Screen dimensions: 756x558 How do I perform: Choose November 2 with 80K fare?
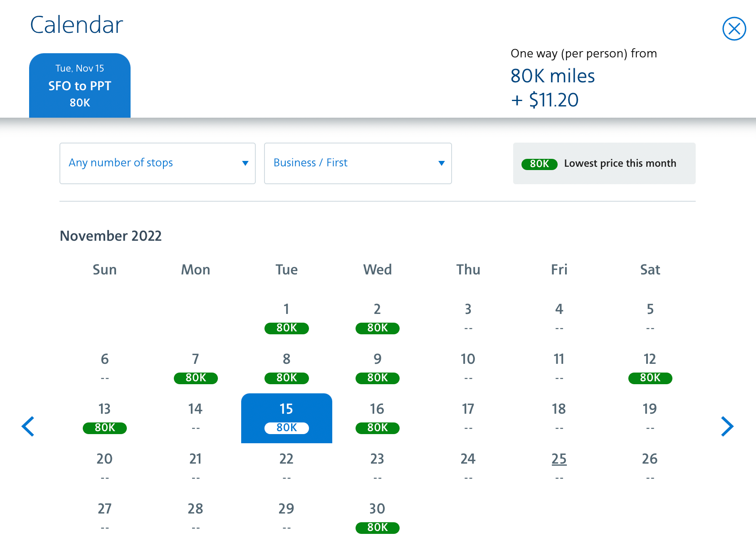point(377,318)
